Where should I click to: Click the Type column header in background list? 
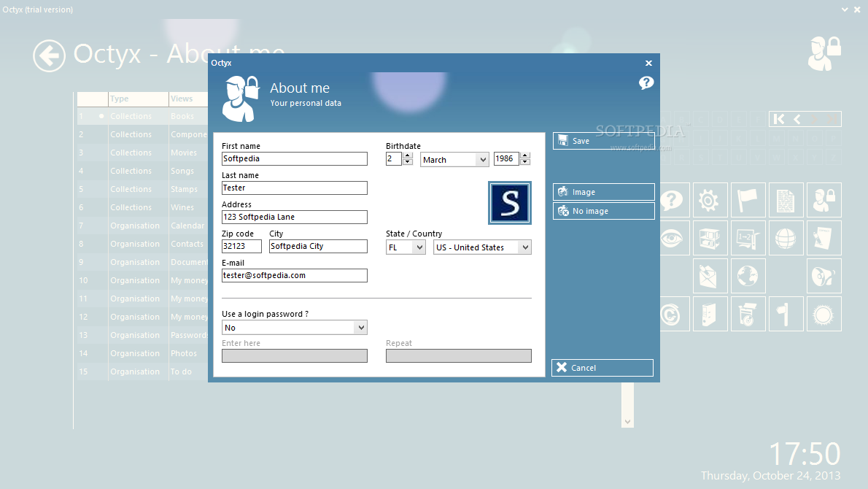[x=139, y=99]
